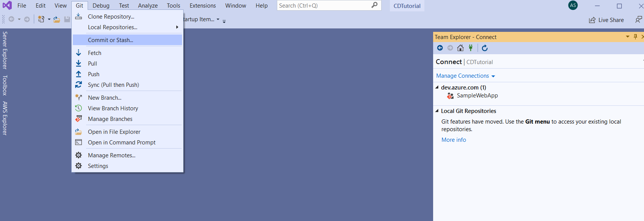
Task: Click Connect CDTutorial page title
Action: (464, 62)
